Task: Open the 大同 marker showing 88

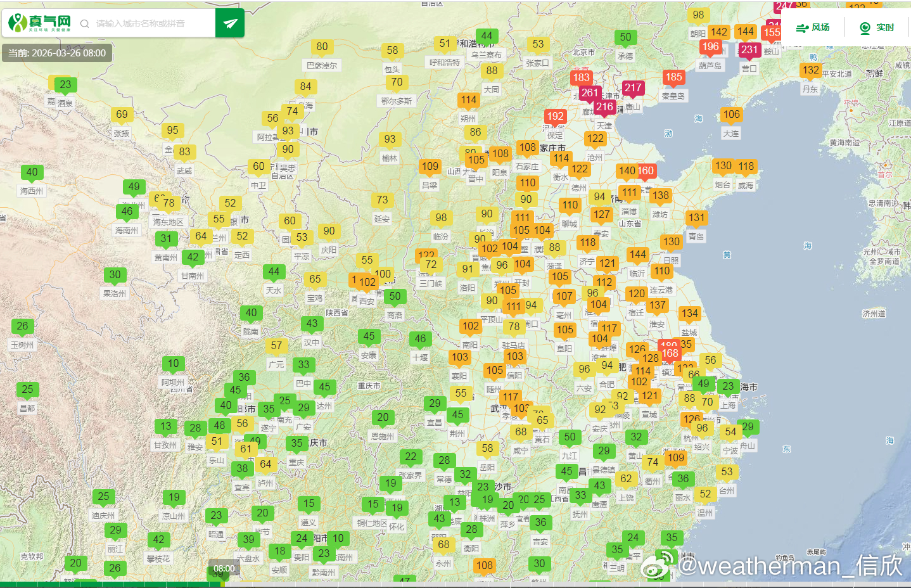Action: pyautogui.click(x=492, y=72)
